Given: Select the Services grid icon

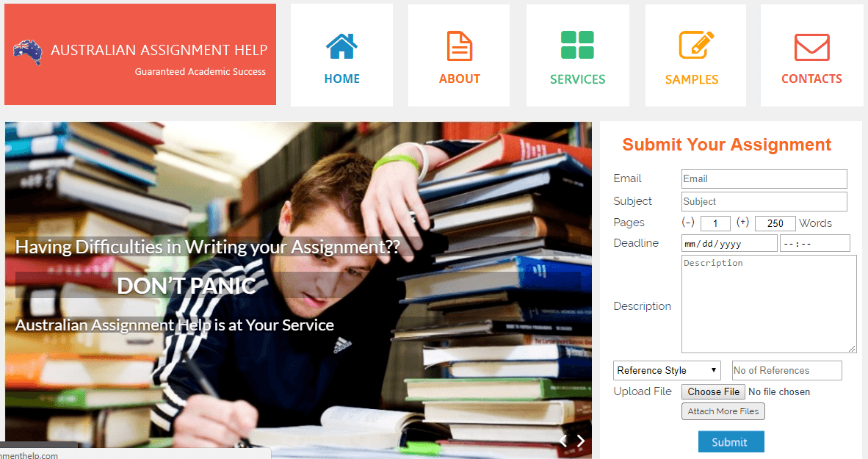Looking at the screenshot, I should (x=577, y=45).
